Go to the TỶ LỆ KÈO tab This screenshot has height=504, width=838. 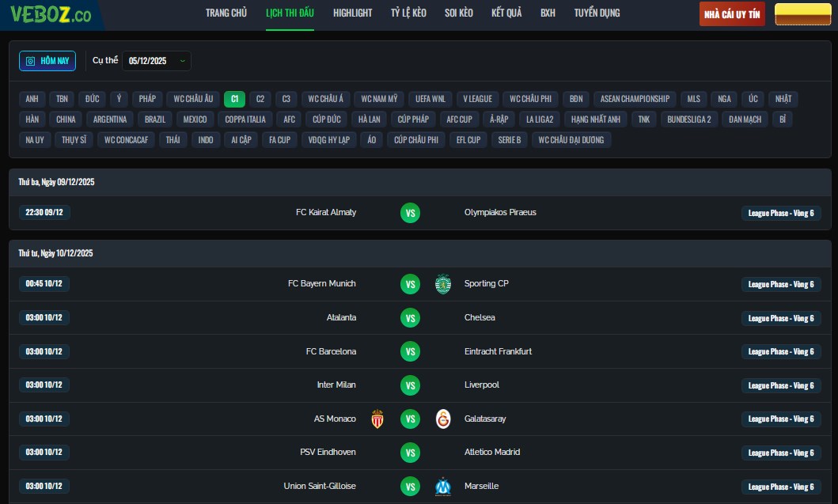pos(408,13)
